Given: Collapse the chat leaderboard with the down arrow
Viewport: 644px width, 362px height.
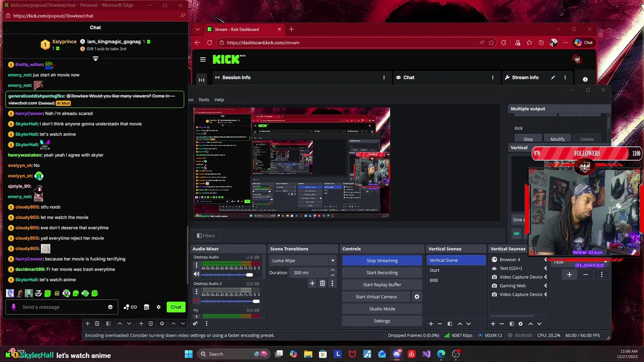Looking at the screenshot, I should [96, 58].
